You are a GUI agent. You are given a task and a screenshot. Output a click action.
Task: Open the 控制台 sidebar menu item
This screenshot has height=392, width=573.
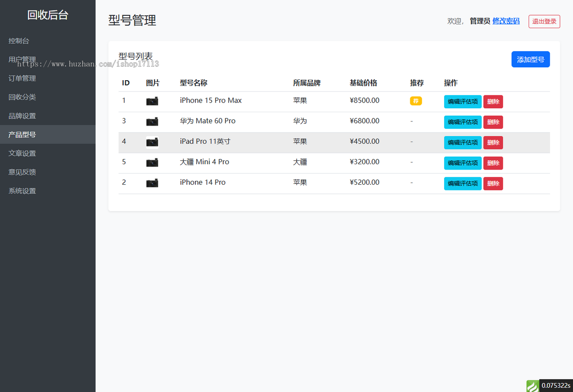(48, 41)
